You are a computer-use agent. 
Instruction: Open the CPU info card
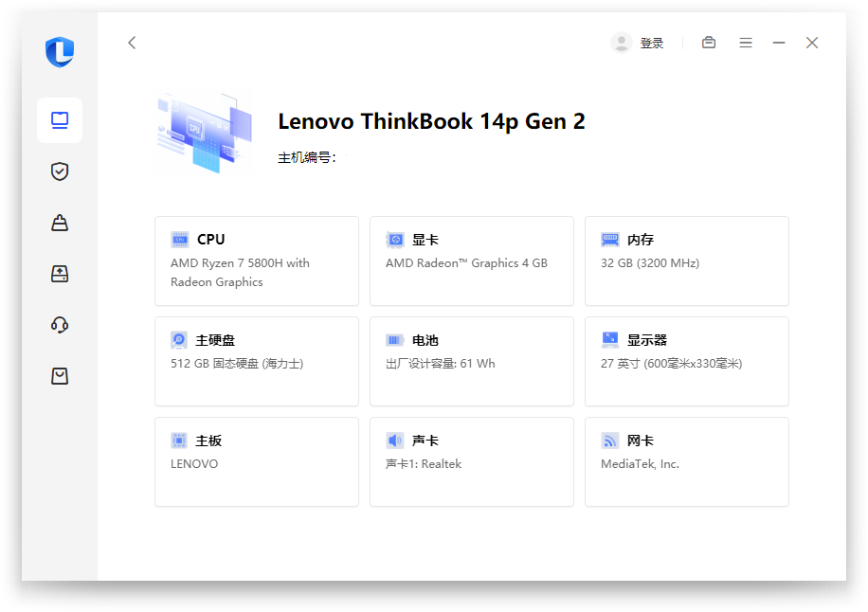(x=257, y=261)
